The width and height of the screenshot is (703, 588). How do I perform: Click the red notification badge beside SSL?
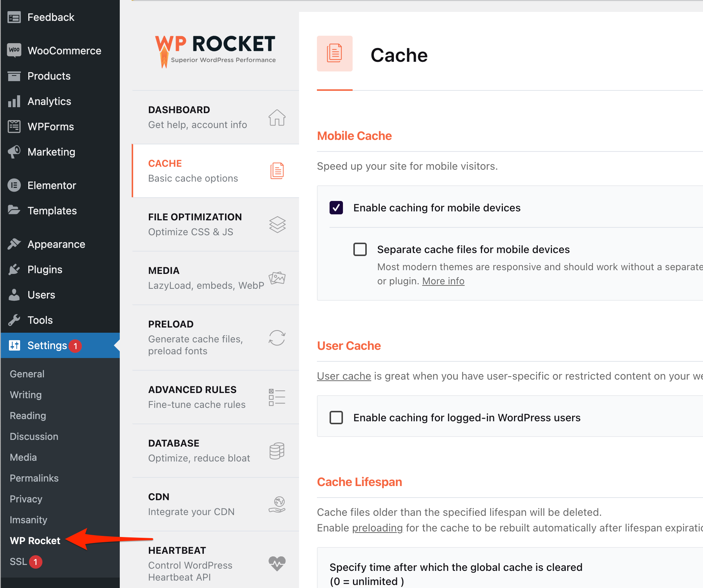[x=36, y=562]
